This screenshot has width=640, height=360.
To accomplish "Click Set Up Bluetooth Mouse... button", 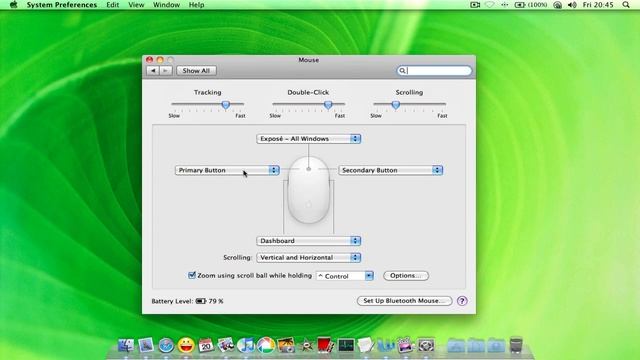I will click(x=404, y=301).
